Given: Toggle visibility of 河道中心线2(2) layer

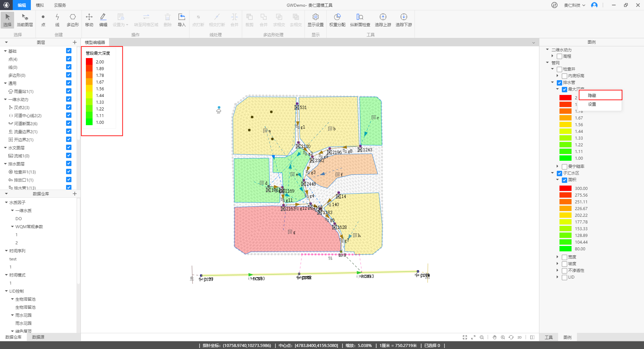Looking at the screenshot, I should click(69, 115).
